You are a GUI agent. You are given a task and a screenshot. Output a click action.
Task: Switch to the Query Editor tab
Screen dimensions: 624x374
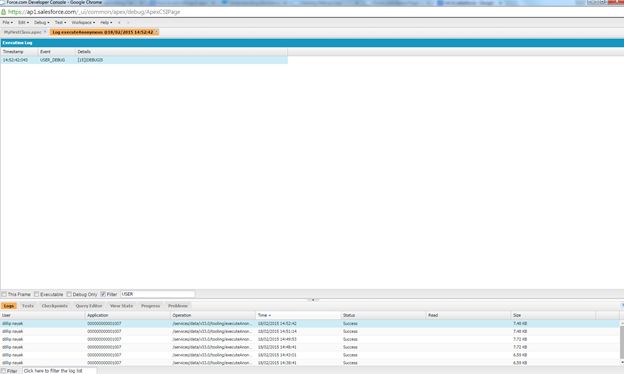click(89, 306)
